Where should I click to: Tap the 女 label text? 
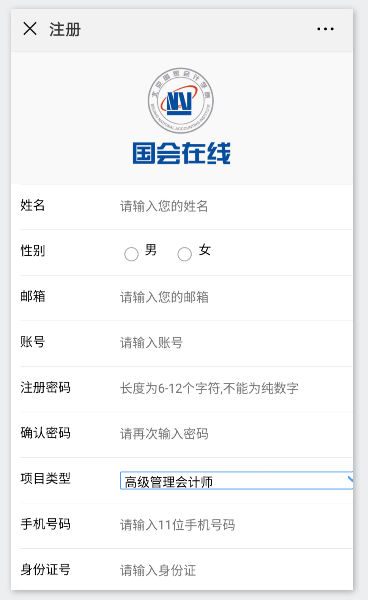pyautogui.click(x=205, y=250)
